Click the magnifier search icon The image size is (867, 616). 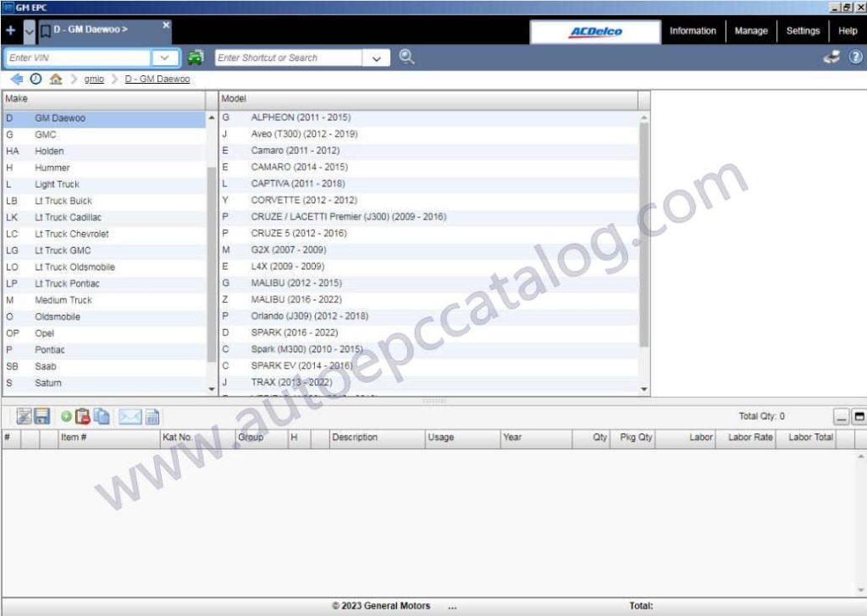point(407,58)
